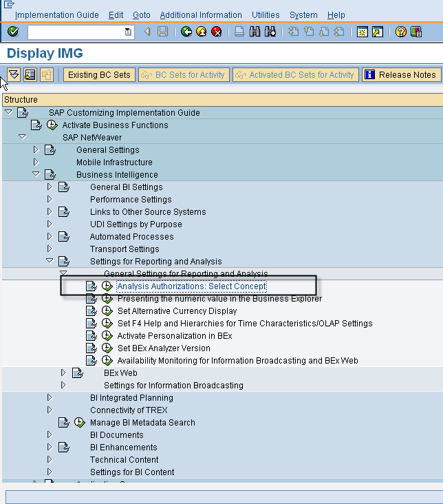Click execute icon beside Activate Business Functions
Image resolution: width=443 pixels, height=504 pixels.
click(52, 125)
